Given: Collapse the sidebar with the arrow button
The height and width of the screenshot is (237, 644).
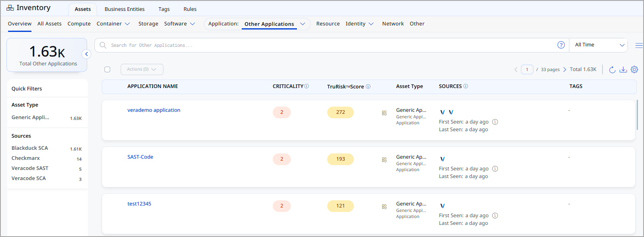Looking at the screenshot, I should (86, 54).
